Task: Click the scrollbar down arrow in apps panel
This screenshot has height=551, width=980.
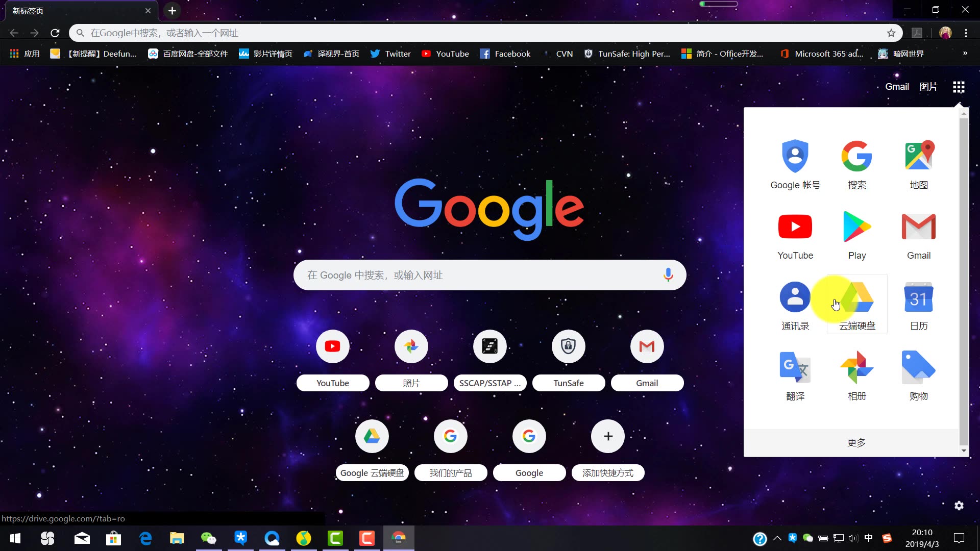Action: click(964, 450)
